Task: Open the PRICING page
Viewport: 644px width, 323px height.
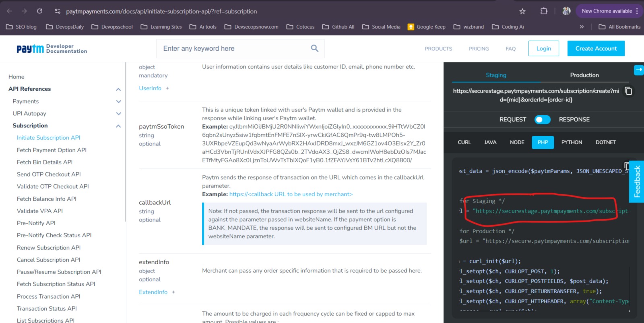Action: 479,49
